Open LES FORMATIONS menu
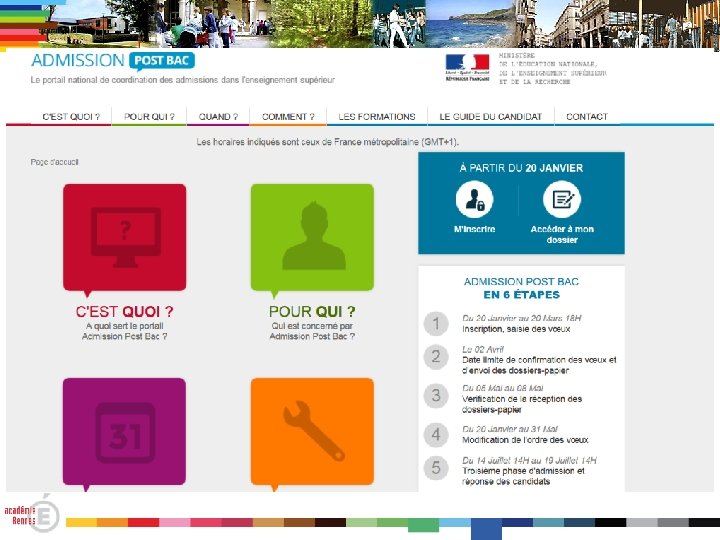This screenshot has height=540, width=720. [x=377, y=117]
